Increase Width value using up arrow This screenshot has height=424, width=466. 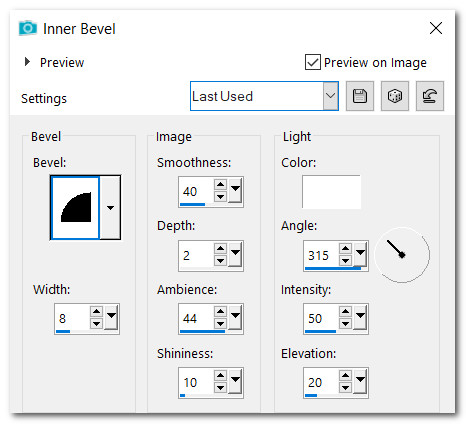(x=96, y=312)
